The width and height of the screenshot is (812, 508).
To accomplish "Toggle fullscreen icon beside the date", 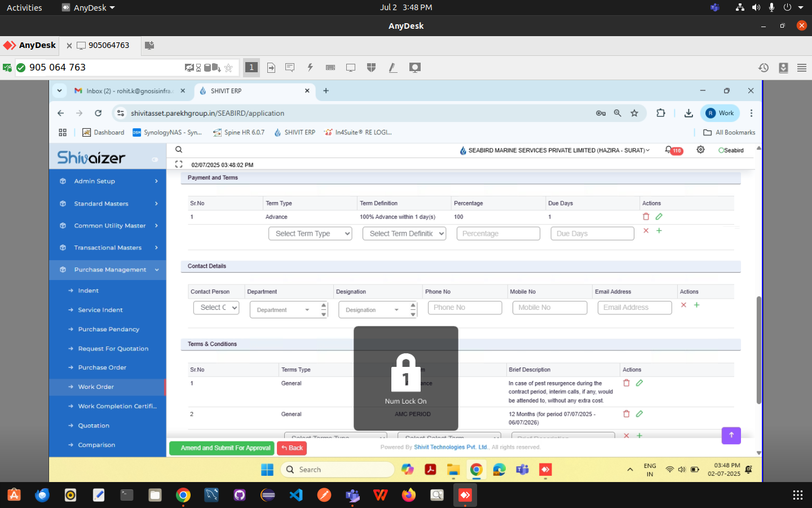I will (x=179, y=165).
